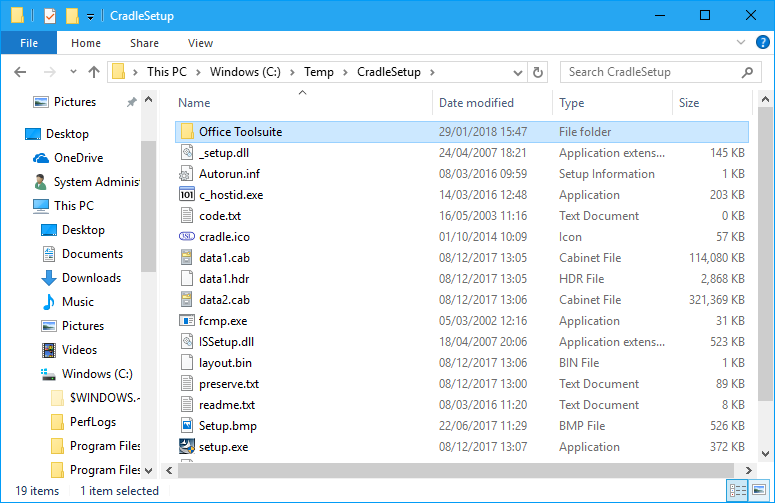Open the Customize Quick Access Toolbar dropdown
Image resolution: width=775 pixels, height=503 pixels.
pyautogui.click(x=90, y=17)
